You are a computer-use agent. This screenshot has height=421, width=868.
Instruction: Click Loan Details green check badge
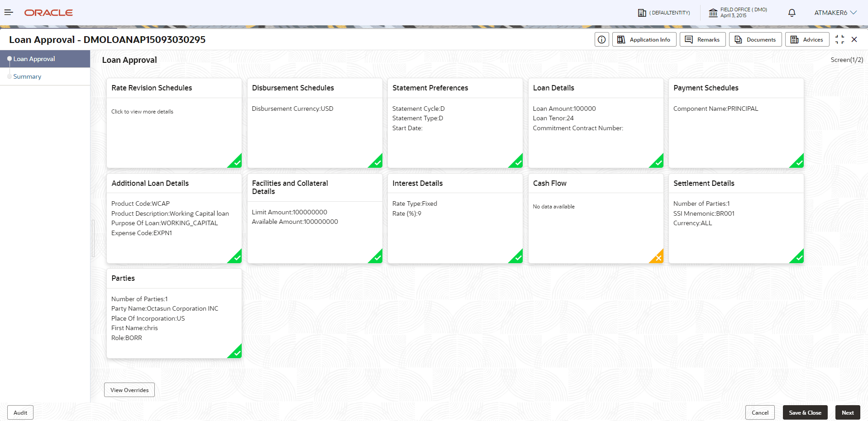point(658,162)
